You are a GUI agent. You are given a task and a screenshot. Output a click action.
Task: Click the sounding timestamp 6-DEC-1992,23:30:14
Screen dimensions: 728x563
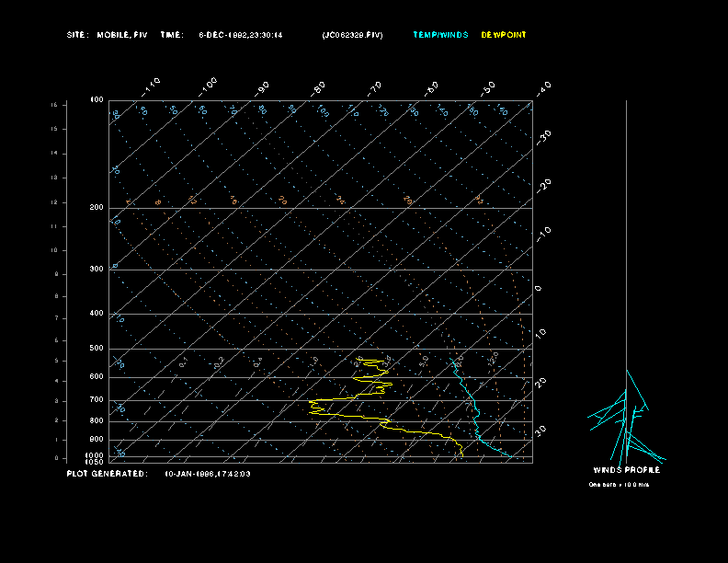241,35
